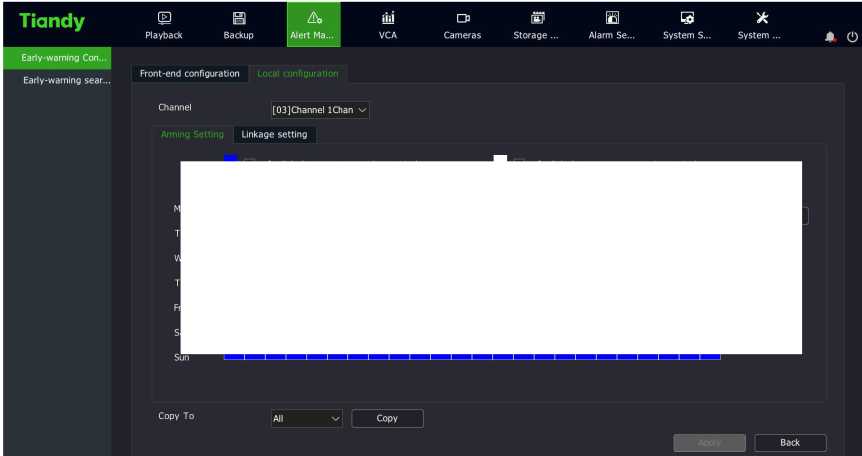
Task: Click the power shutdown icon
Action: [852, 37]
